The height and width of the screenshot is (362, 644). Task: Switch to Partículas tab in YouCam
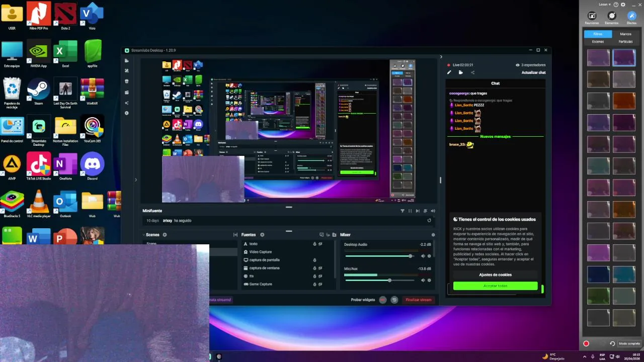[625, 41]
